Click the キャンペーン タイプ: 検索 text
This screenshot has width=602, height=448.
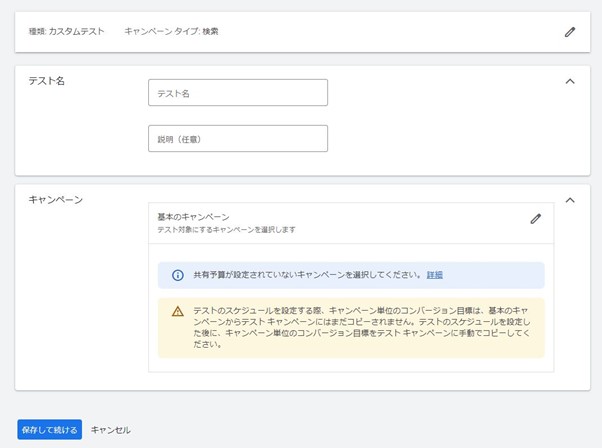pyautogui.click(x=171, y=32)
